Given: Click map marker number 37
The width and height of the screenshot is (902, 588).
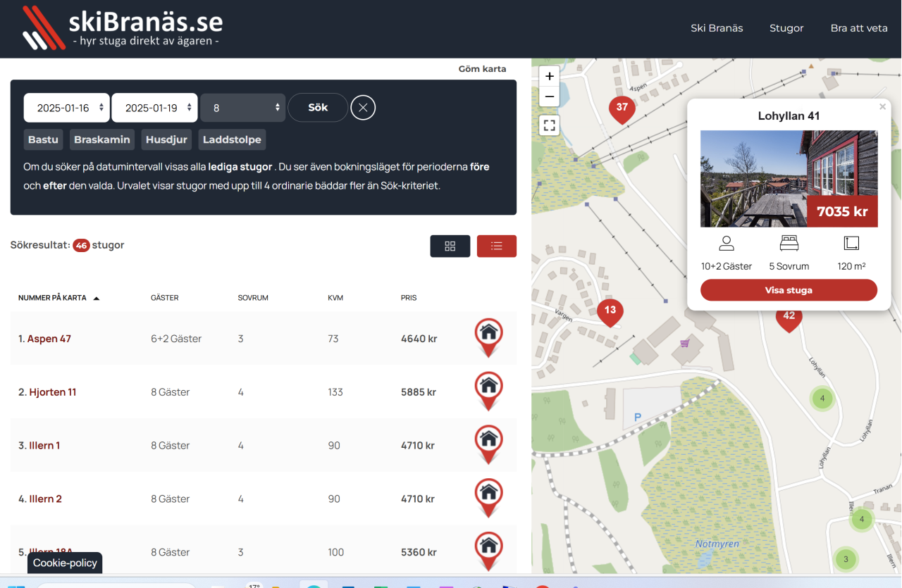Looking at the screenshot, I should [x=622, y=109].
